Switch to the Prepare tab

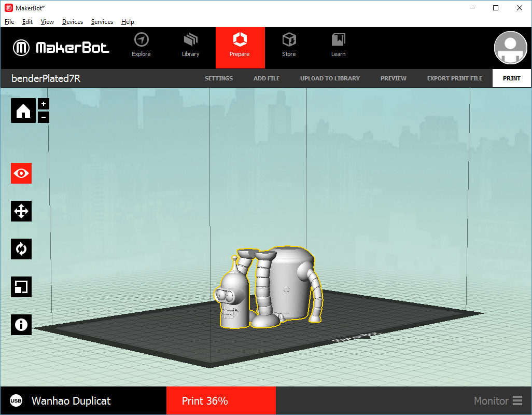pos(240,48)
